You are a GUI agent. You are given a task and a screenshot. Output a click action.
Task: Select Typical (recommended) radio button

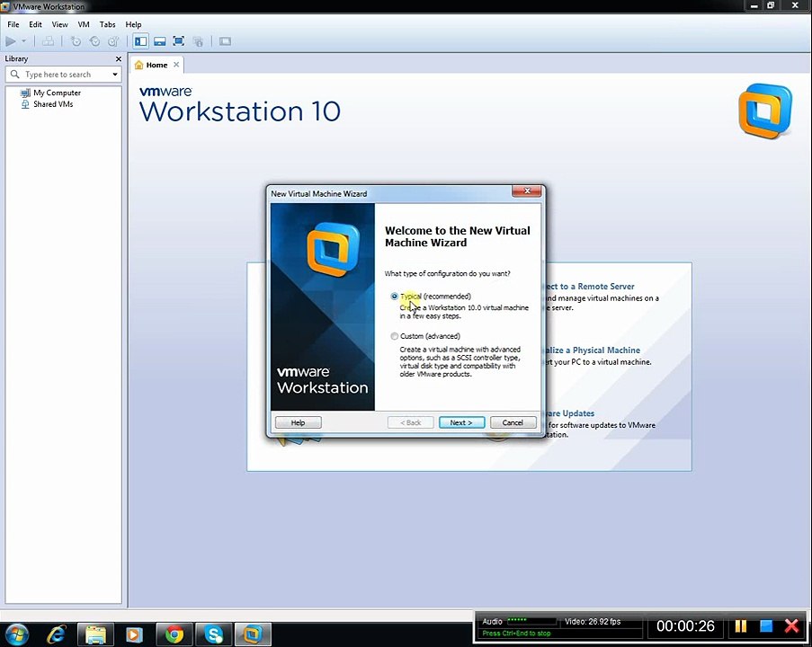click(x=395, y=296)
